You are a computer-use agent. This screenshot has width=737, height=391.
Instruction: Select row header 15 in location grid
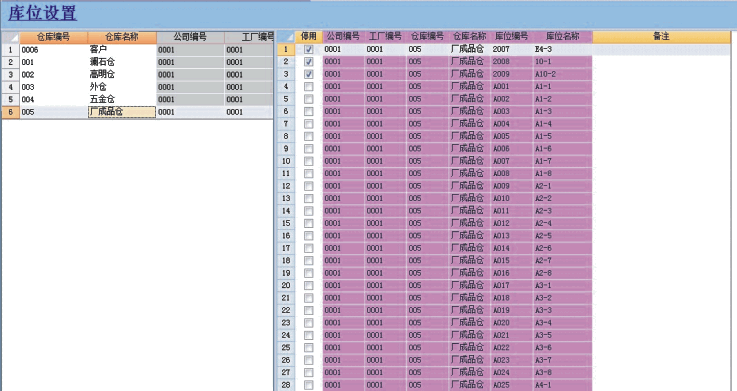point(286,223)
